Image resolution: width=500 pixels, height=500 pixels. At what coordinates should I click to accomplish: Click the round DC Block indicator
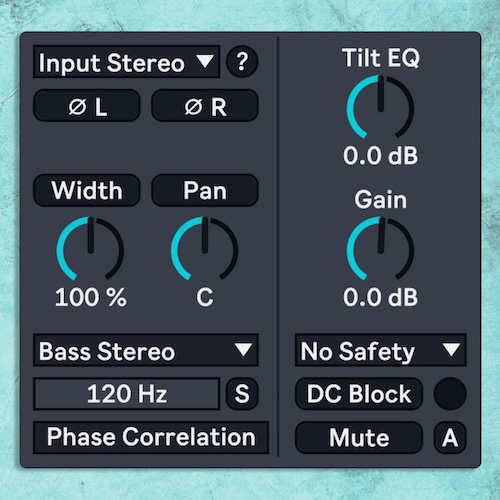tap(450, 394)
